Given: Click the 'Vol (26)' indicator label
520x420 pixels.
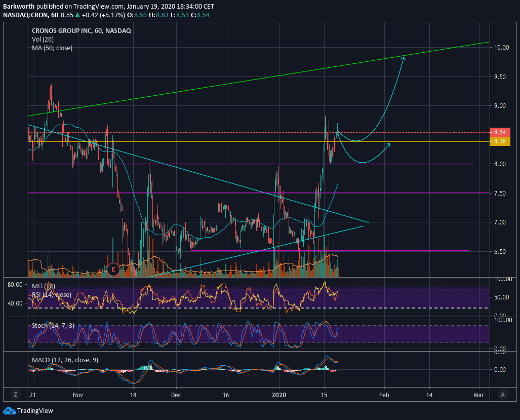Looking at the screenshot, I should click(43, 39).
